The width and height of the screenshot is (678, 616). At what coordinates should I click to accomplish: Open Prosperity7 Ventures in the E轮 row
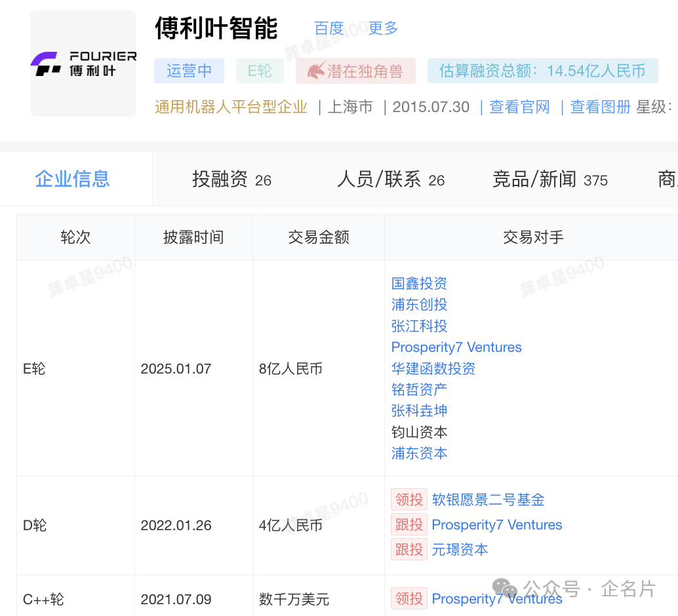tap(456, 347)
